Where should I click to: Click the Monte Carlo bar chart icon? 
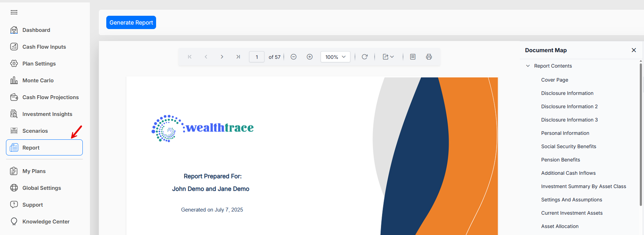pos(14,81)
